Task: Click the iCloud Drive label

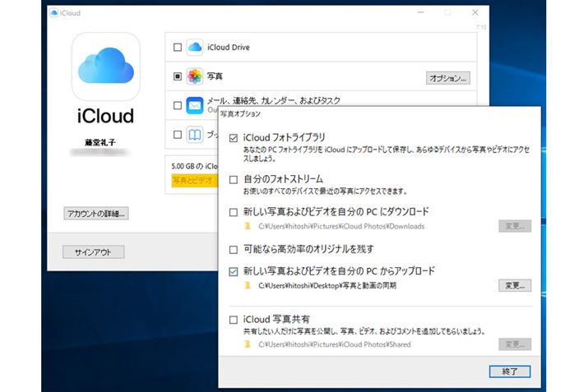Action: (x=229, y=47)
